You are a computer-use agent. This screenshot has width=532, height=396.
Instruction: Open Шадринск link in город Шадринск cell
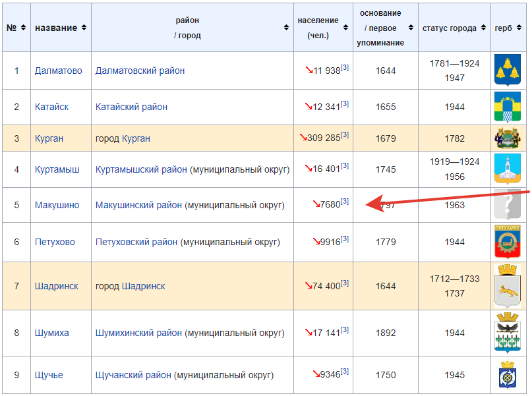[x=143, y=286]
